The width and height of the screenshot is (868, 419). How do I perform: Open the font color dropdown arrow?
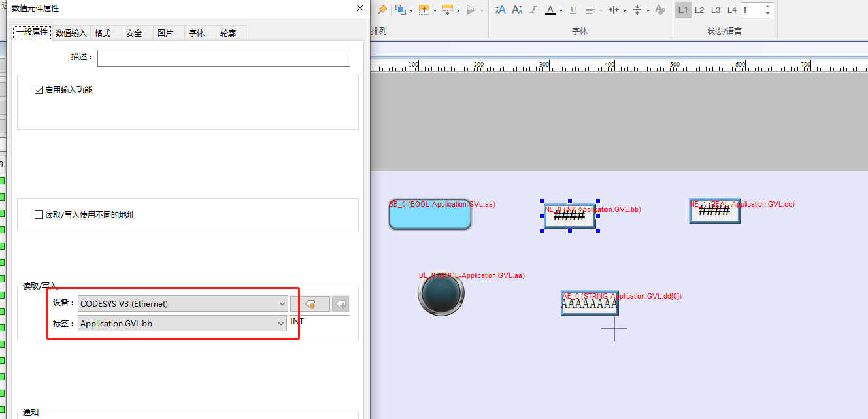pos(561,10)
